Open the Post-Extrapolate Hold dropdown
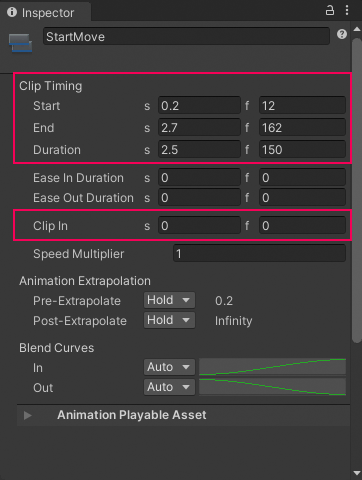 (169, 320)
